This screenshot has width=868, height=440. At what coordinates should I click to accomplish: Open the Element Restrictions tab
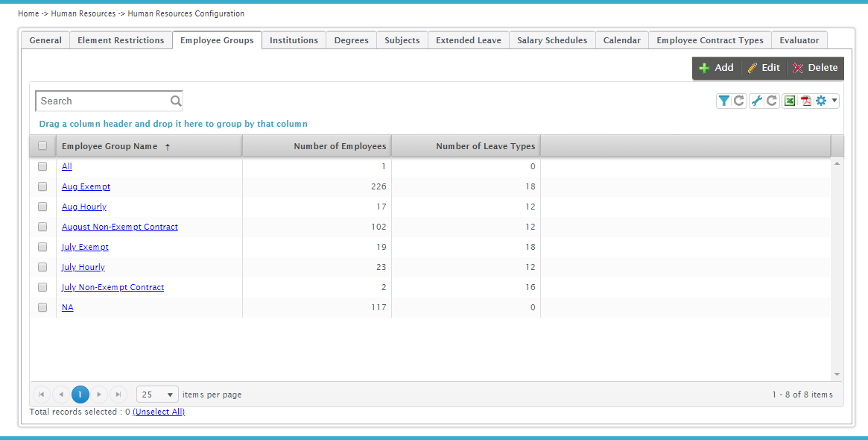pyautogui.click(x=121, y=40)
